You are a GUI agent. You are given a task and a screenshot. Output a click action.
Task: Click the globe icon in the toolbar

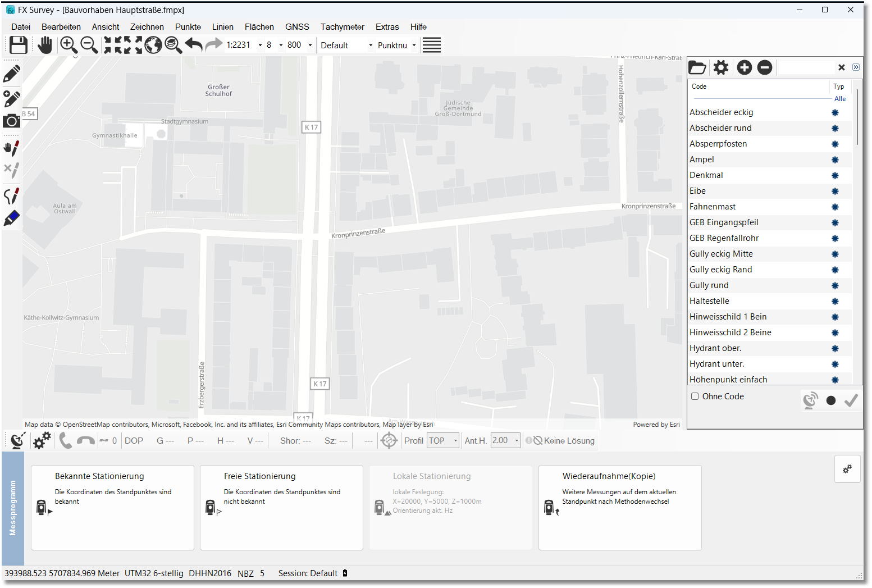[153, 45]
